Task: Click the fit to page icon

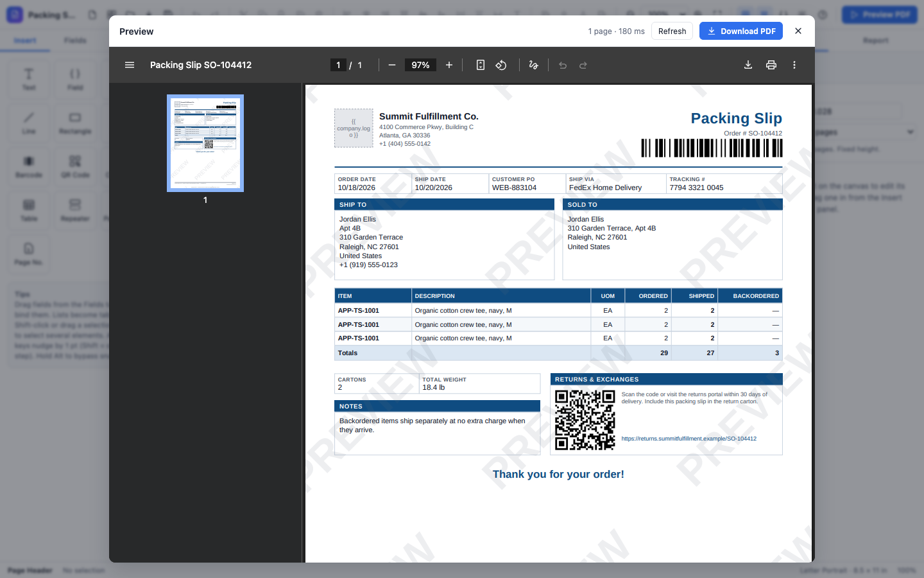Action: pos(481,65)
